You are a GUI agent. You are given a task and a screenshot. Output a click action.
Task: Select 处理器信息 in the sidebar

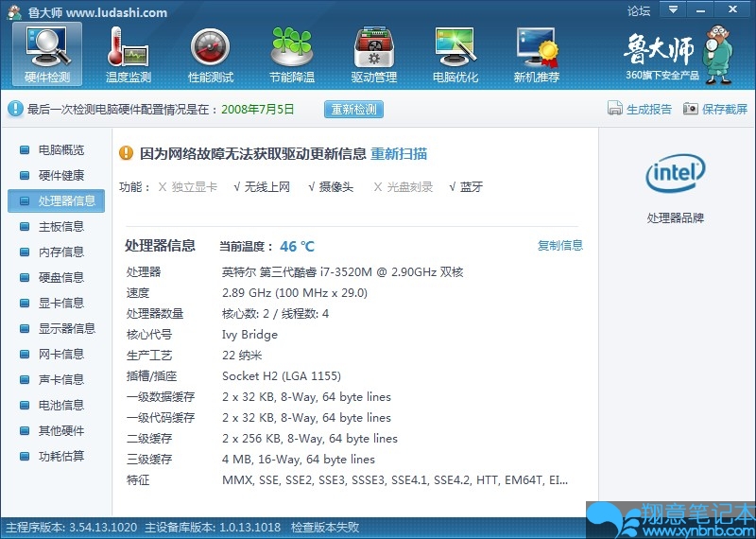tap(57, 200)
